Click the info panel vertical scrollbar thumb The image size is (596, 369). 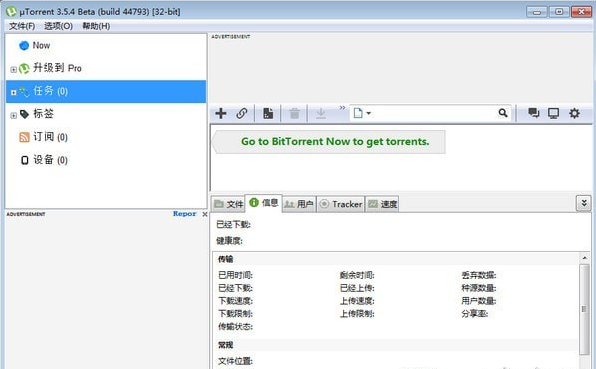pyautogui.click(x=584, y=309)
